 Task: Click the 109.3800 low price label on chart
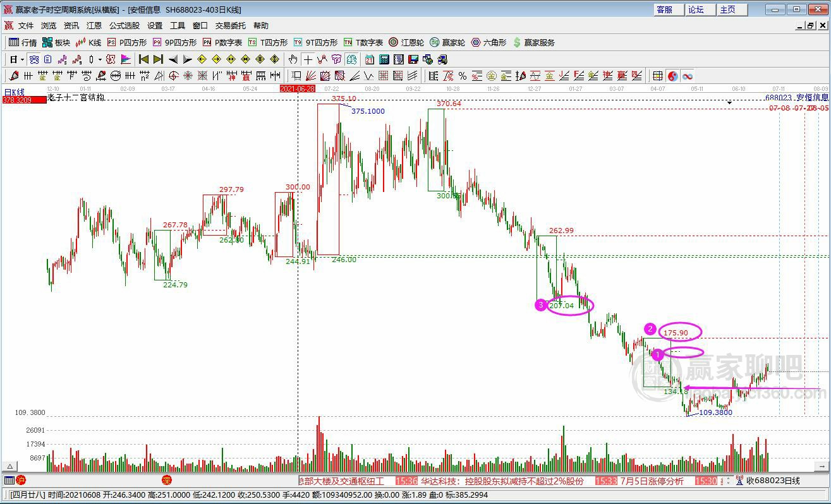[715, 412]
